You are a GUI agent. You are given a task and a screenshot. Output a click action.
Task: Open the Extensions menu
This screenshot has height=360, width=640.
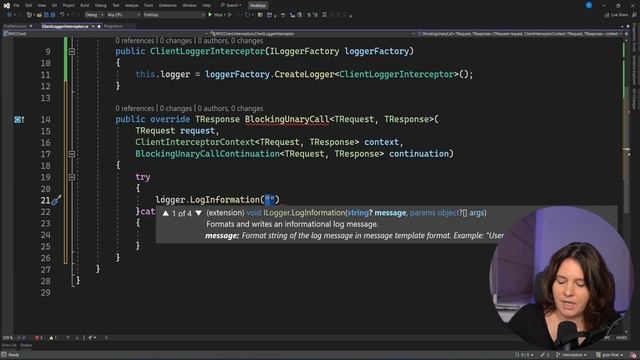pos(168,6)
